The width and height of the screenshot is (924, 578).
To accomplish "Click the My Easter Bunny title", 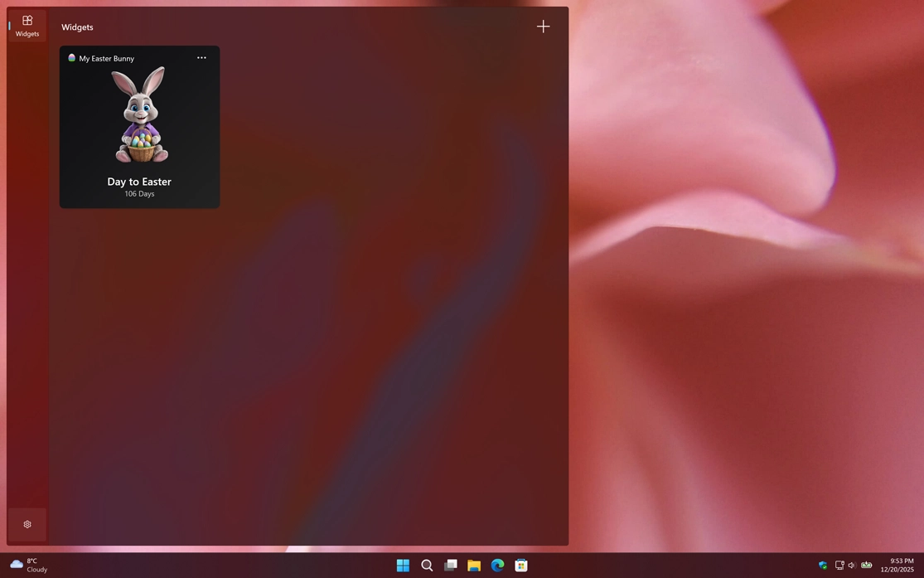I will click(107, 58).
